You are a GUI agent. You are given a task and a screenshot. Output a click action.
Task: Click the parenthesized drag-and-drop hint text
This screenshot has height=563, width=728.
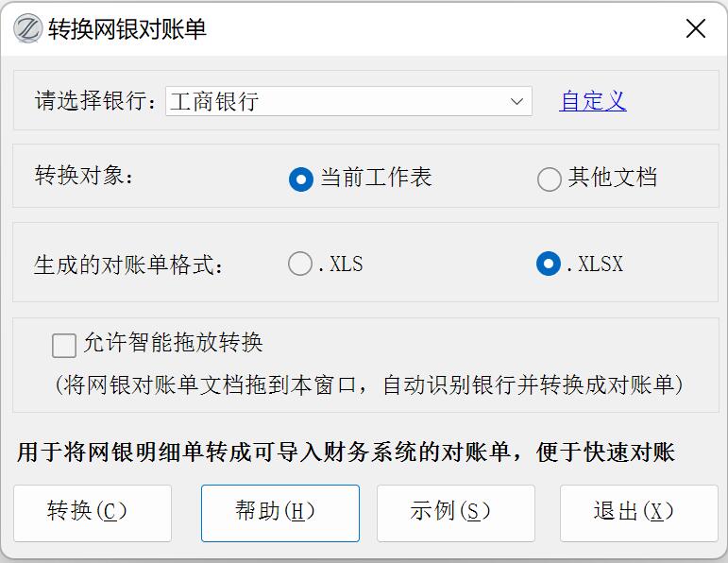pyautogui.click(x=368, y=385)
